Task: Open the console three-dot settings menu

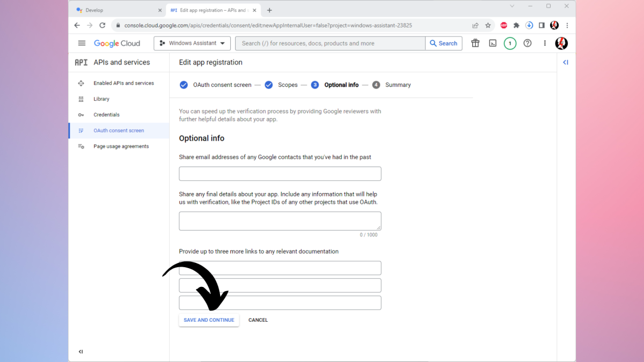Action: tap(545, 43)
